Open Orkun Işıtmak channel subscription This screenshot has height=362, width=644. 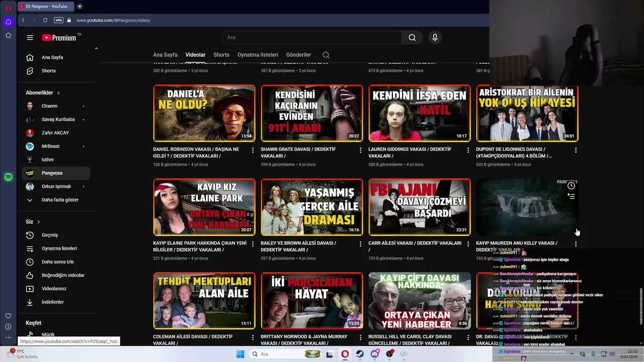tap(56, 187)
